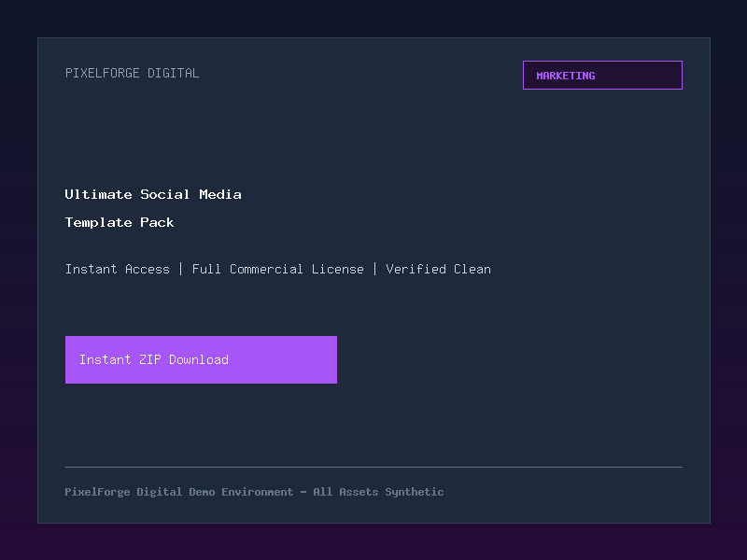The image size is (747, 560).
Task: Click the title line 'Template Pack'
Action: pyautogui.click(x=120, y=222)
